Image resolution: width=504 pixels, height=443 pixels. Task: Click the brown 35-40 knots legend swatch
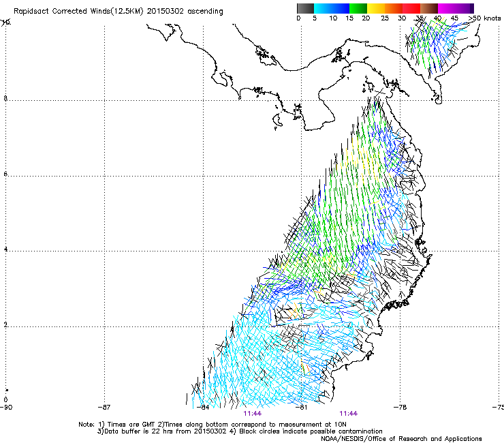pos(429,8)
